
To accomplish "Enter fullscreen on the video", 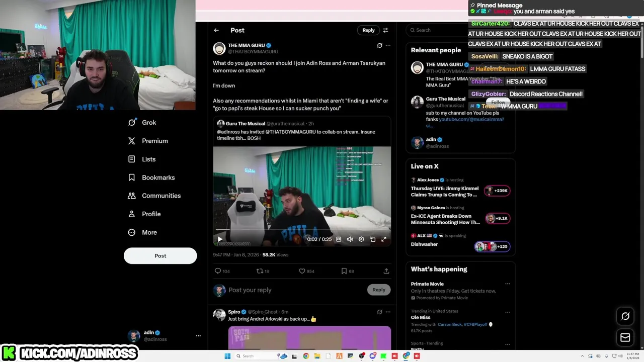I will pos(384,239).
